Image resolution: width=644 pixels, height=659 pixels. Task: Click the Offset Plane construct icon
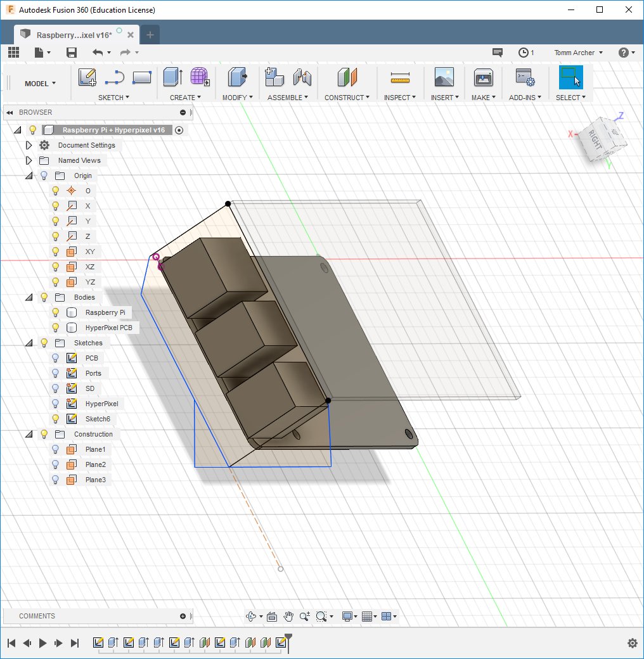coord(347,77)
